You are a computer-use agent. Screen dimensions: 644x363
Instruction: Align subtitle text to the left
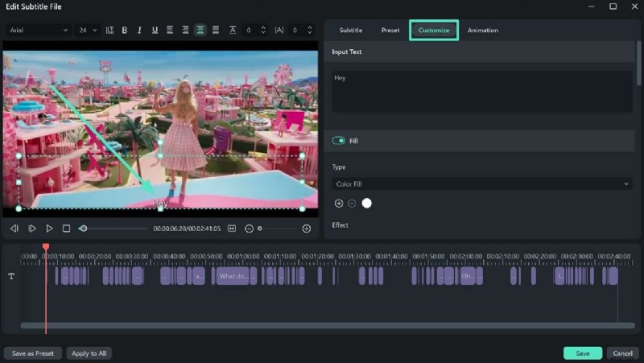(x=170, y=30)
